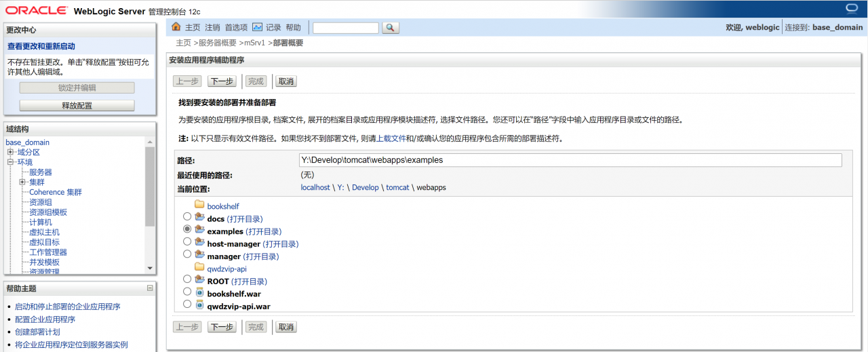Click 主页 in the breadcrumb
Image resolution: width=868 pixels, height=352 pixels.
click(x=183, y=43)
